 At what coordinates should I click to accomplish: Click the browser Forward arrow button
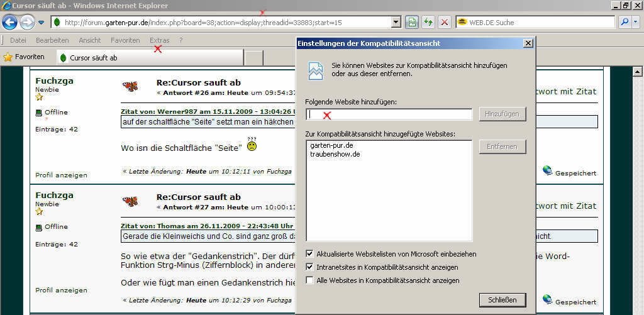point(26,22)
